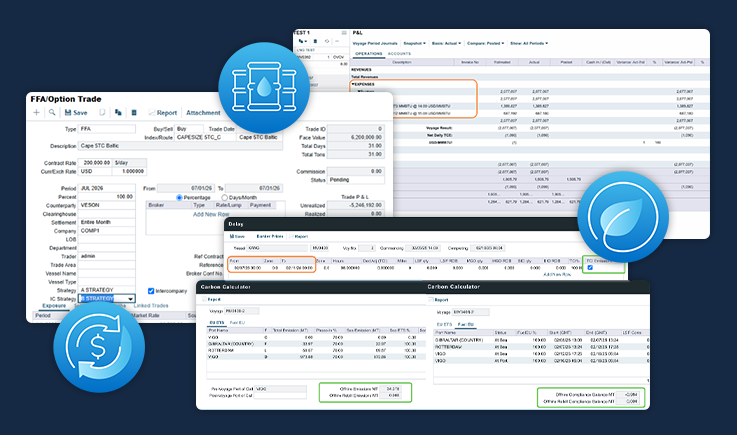The width and height of the screenshot is (737, 435).
Task: Open Attachment in FFA/Option Trade toolbar
Action: tap(203, 113)
